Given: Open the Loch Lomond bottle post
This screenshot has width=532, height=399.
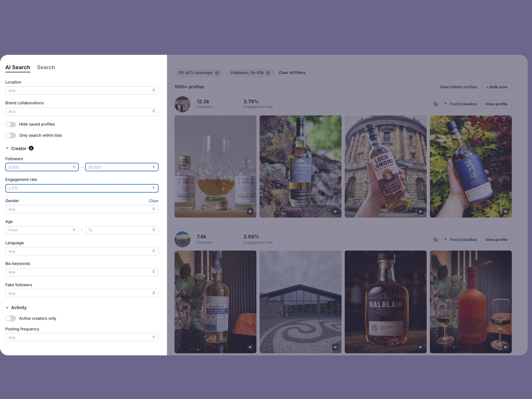Looking at the screenshot, I should coord(386,167).
